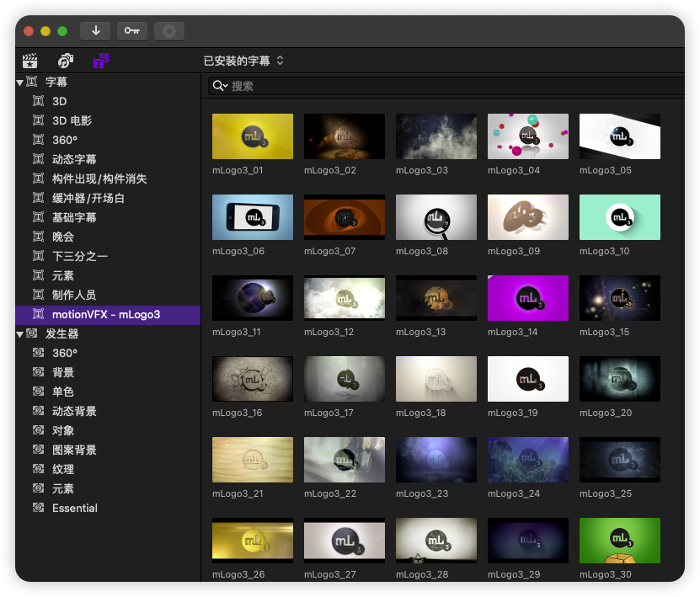Select the mLogo3_24 thumbnail
Viewport: 700px width, 597px height.
tap(528, 460)
